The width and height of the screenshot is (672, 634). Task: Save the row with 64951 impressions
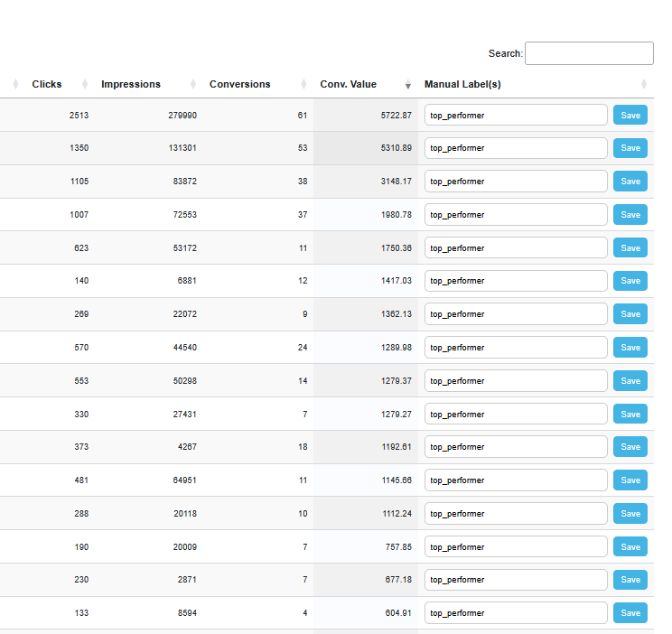[630, 480]
